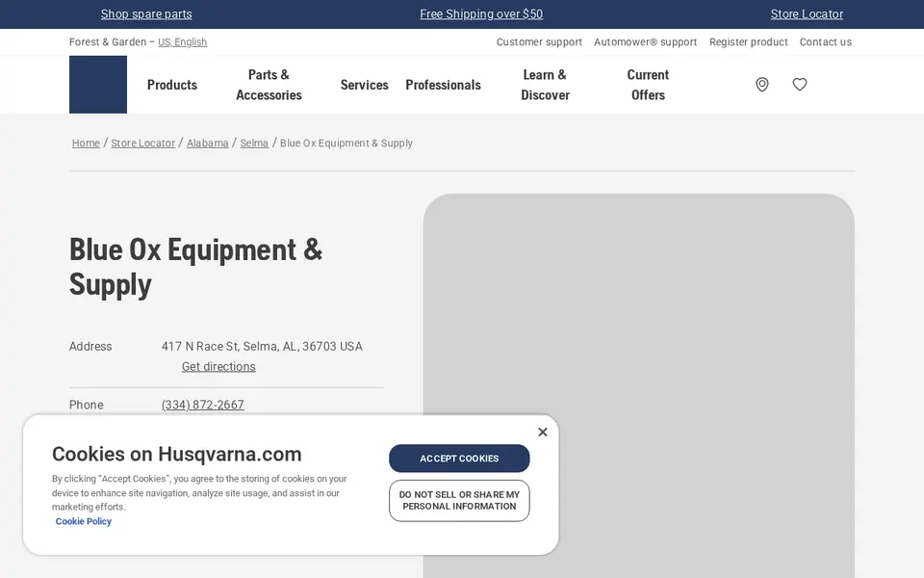Screen dimensions: 924x578
Task: Open Store Locator link in top bar
Action: pyautogui.click(x=807, y=14)
